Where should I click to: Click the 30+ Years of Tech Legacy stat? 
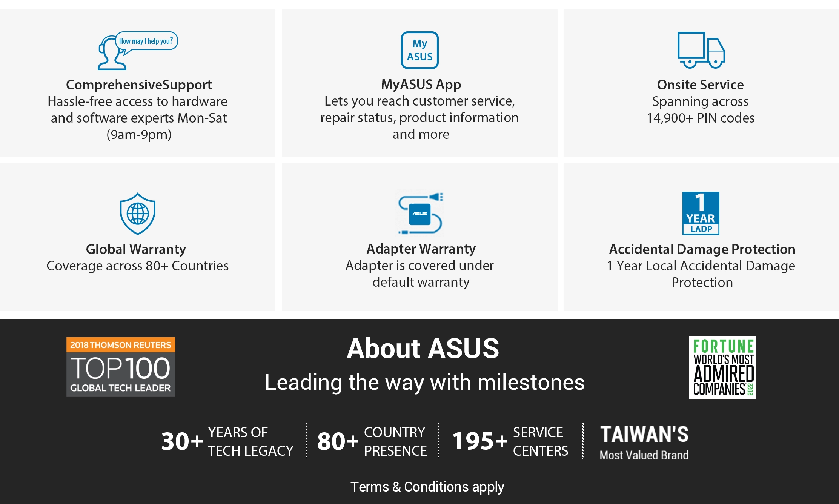[227, 441]
